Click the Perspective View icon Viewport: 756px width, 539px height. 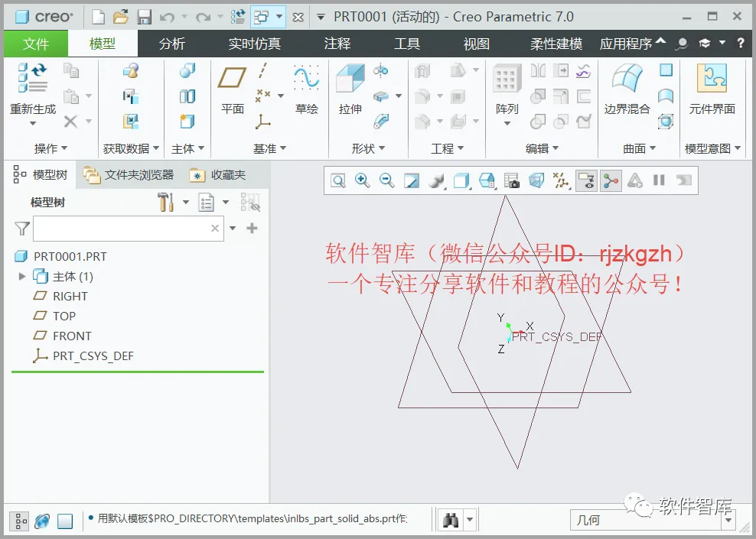(x=536, y=181)
